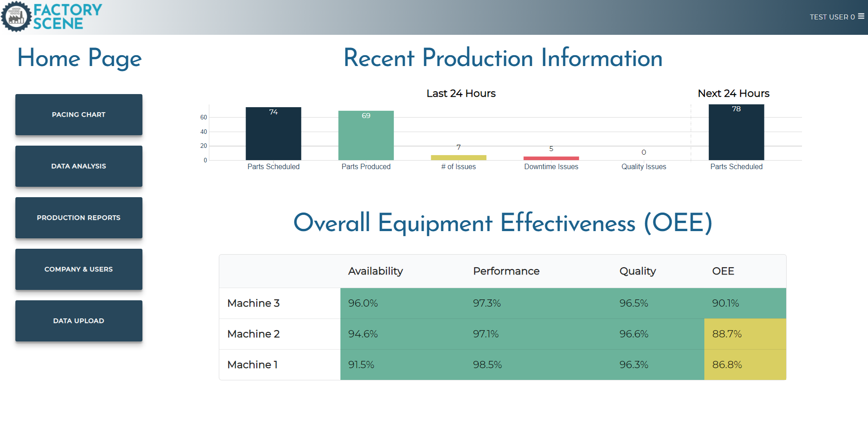Click the Quality Issues axis label
This screenshot has width=868, height=431.
644,166
